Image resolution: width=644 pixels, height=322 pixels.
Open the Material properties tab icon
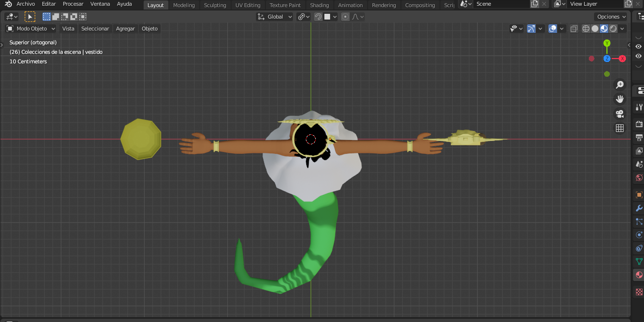[639, 275]
